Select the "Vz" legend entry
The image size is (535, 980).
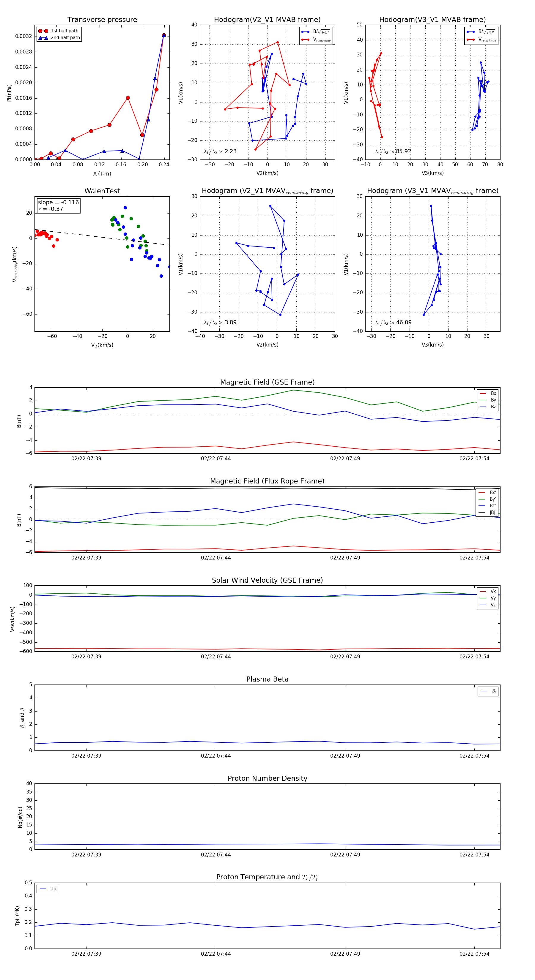point(488,605)
